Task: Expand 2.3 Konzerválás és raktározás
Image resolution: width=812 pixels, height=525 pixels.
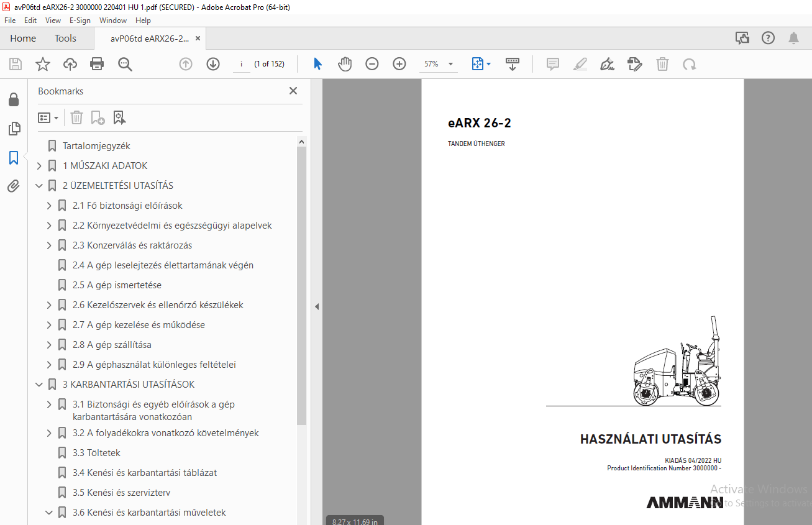Action: [x=49, y=245]
